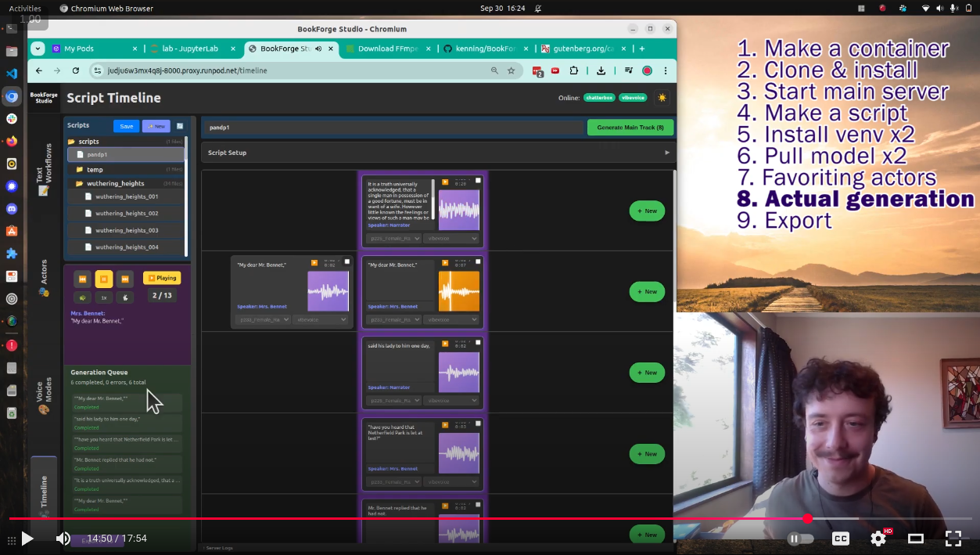Open the Timeline sidebar tab
Screen dimensions: 980x555
click(44, 492)
